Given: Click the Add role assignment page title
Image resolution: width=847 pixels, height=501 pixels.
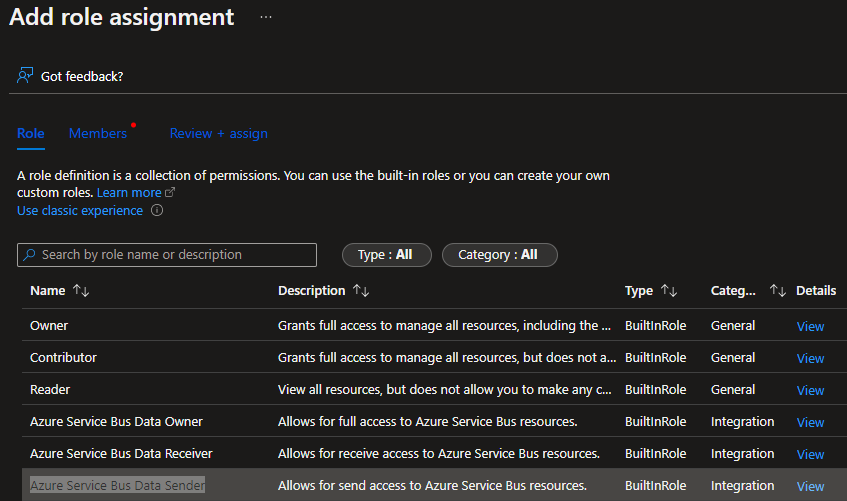Looking at the screenshot, I should [x=122, y=17].
